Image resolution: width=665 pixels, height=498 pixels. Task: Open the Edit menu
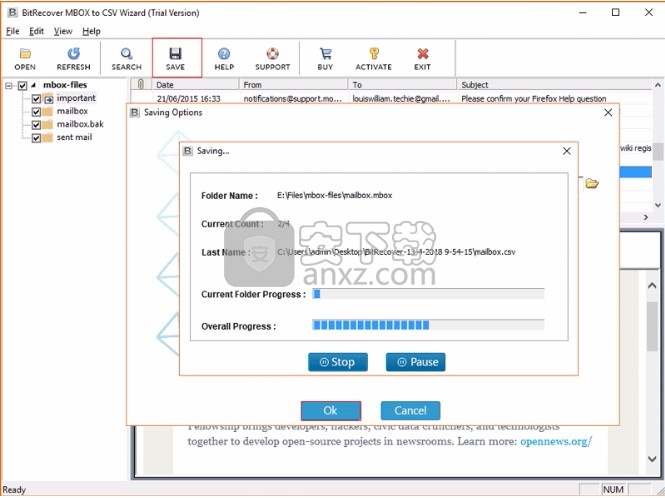[x=36, y=31]
